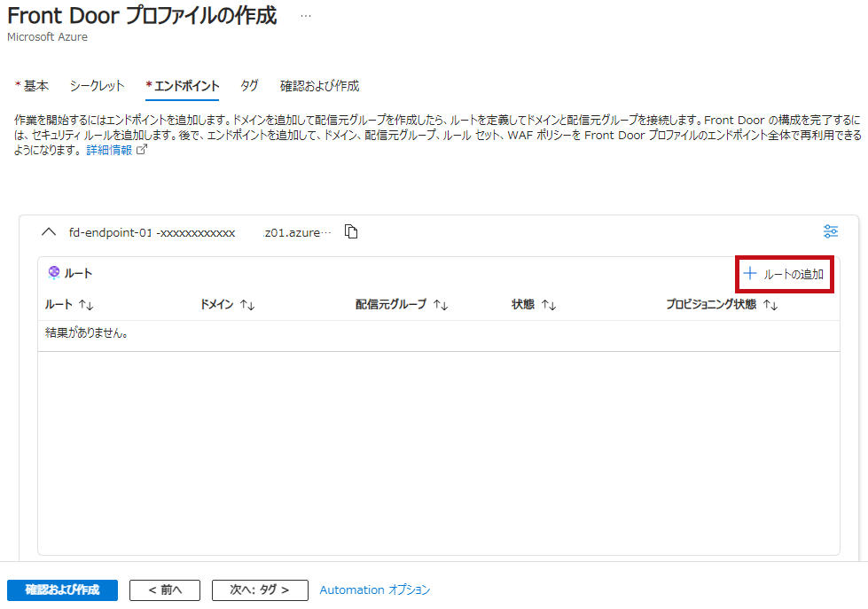Open the シークレット tab
Image resolution: width=868 pixels, height=609 pixels.
pos(97,86)
